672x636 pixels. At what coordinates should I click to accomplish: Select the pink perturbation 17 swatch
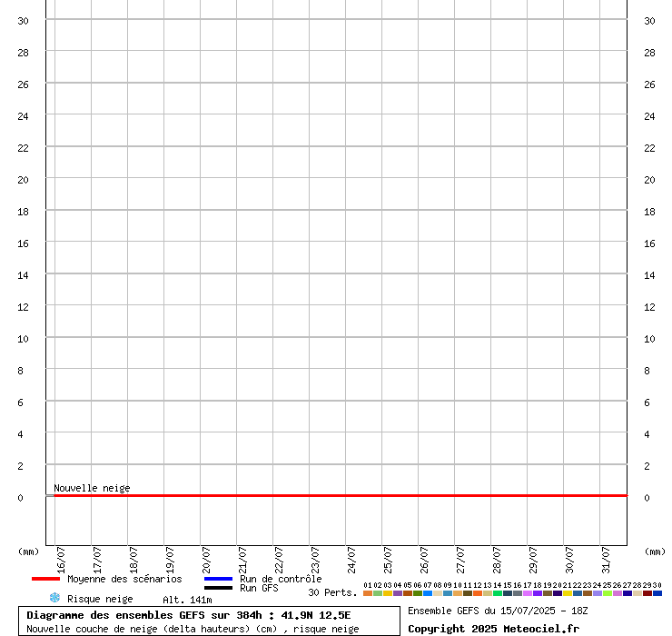click(528, 593)
